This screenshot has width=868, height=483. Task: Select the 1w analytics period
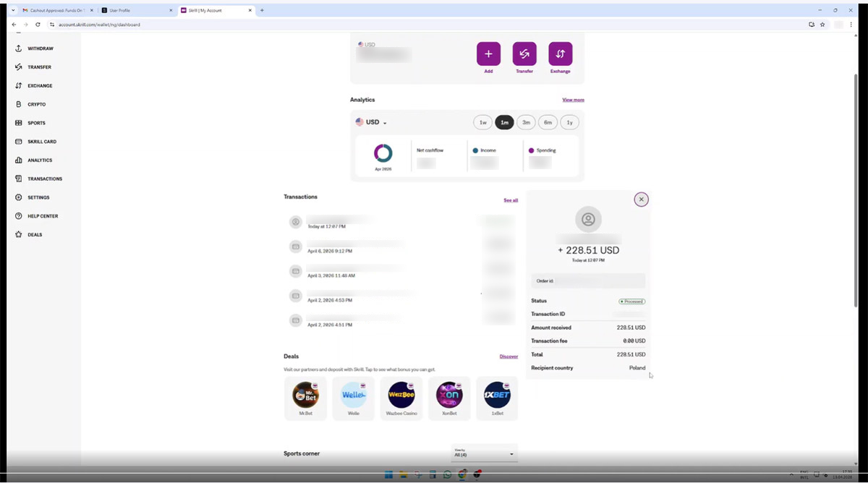482,122
